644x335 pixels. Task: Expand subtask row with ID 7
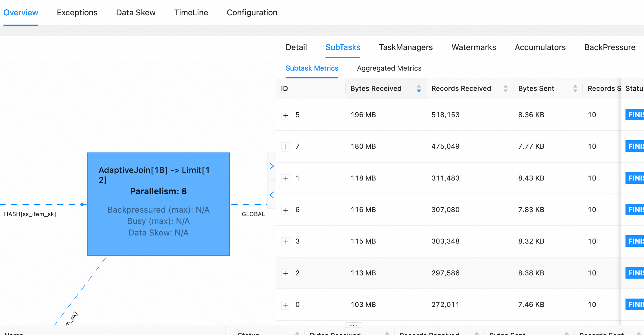(x=286, y=147)
